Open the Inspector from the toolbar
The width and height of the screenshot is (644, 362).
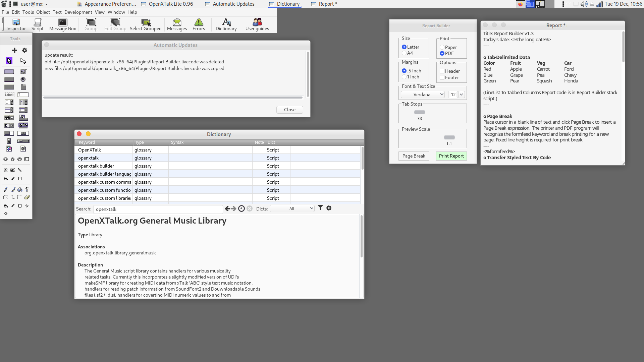click(x=16, y=24)
